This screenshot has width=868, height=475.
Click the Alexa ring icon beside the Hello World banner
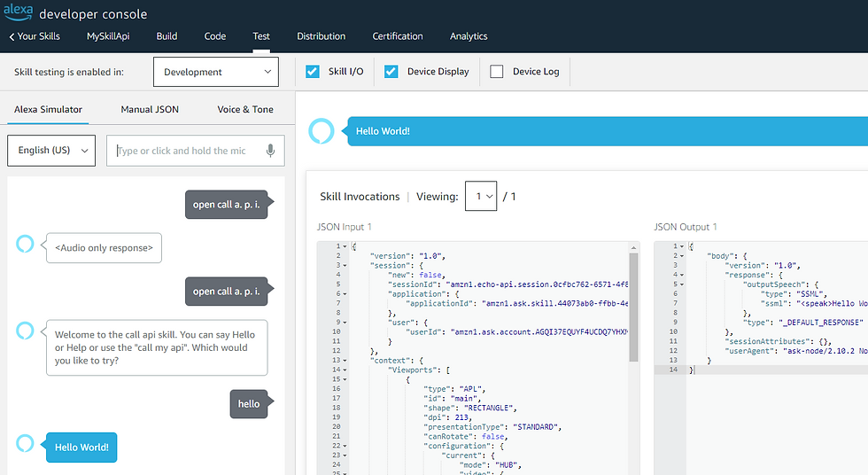[x=321, y=131]
